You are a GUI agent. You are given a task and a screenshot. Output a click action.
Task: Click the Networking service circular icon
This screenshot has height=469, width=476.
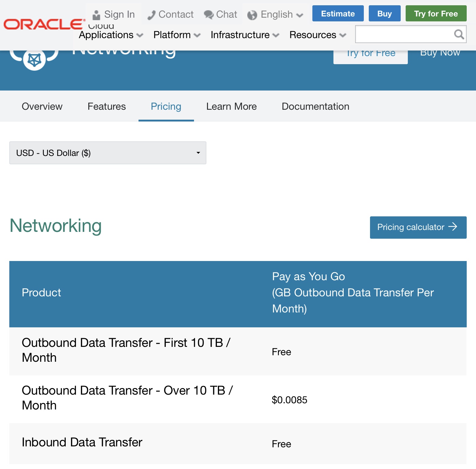(34, 60)
